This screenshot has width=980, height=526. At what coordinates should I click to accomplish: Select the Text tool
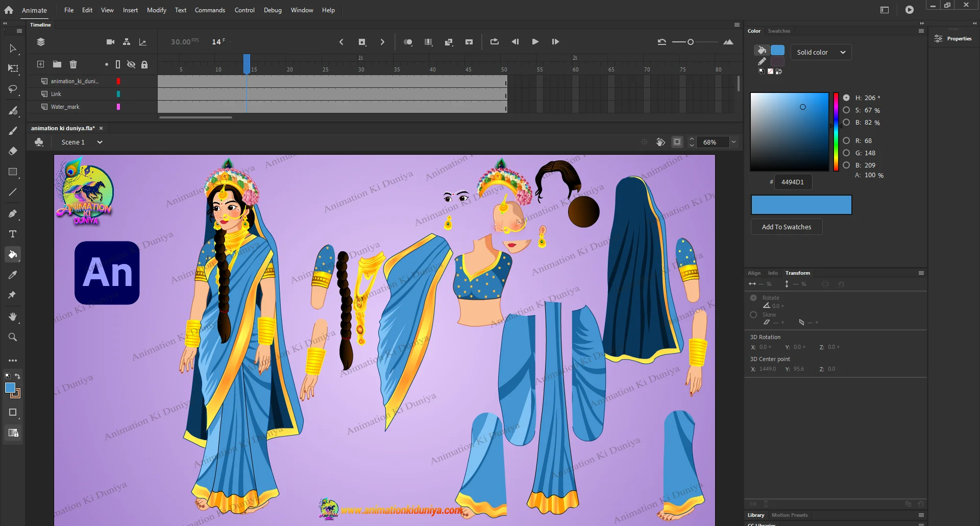coord(13,234)
